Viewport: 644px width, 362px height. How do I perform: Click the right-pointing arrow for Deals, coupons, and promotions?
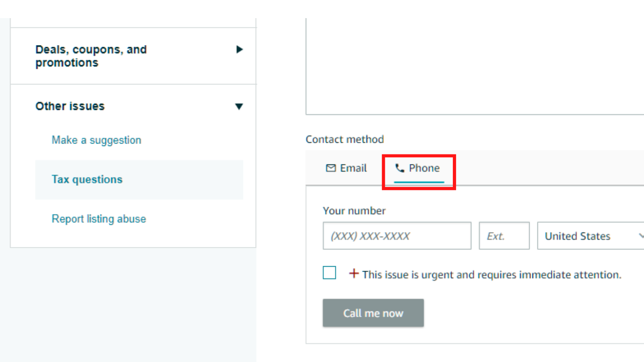coord(239,49)
